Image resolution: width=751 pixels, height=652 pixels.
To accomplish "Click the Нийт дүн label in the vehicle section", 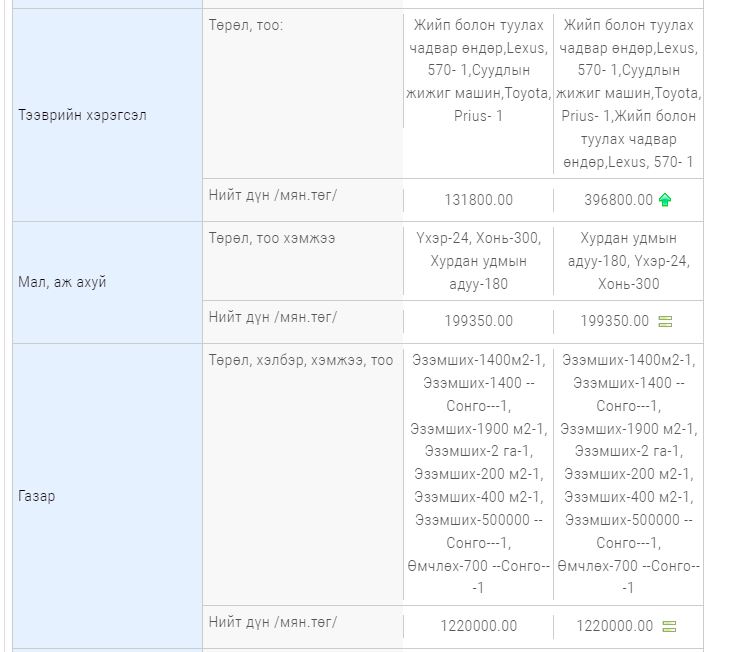I will tap(273, 194).
